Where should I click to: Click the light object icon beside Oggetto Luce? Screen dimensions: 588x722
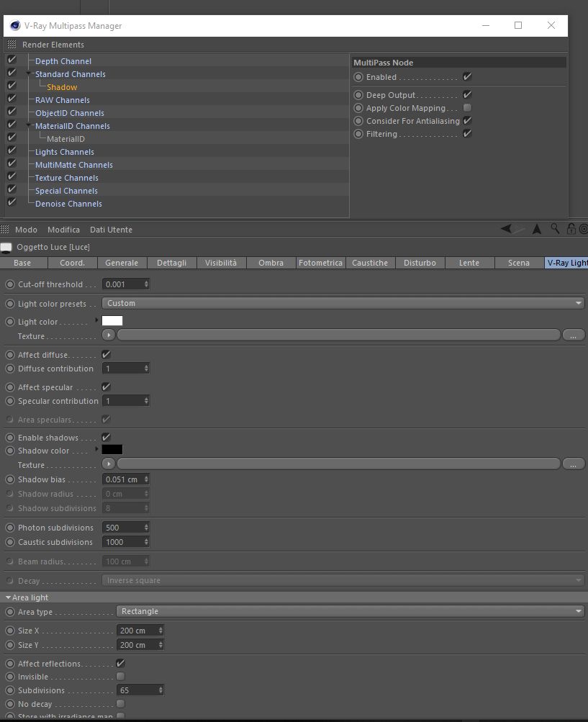(6, 248)
